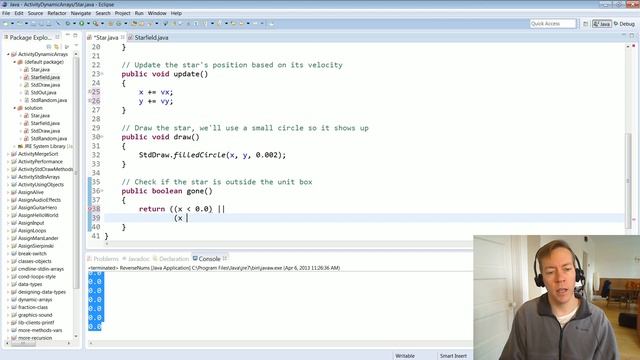This screenshot has width=640, height=360.
Task: Expand the JRE System Library node
Action: point(15,146)
